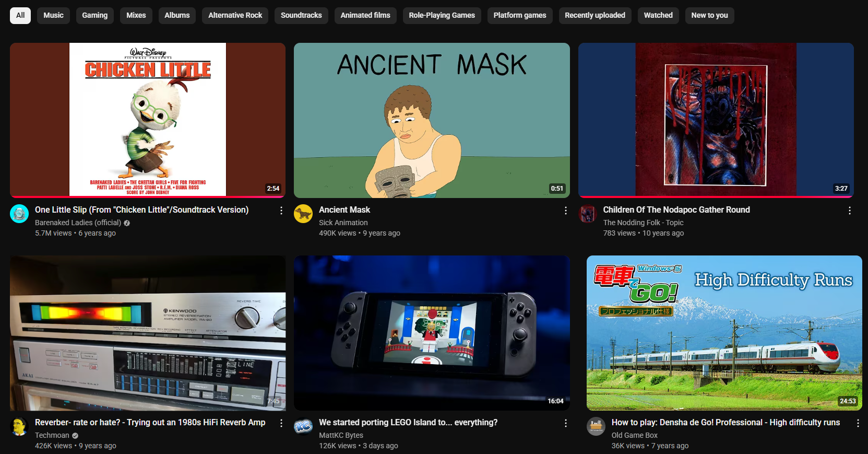Visit Sick Animation channel name

(343, 223)
